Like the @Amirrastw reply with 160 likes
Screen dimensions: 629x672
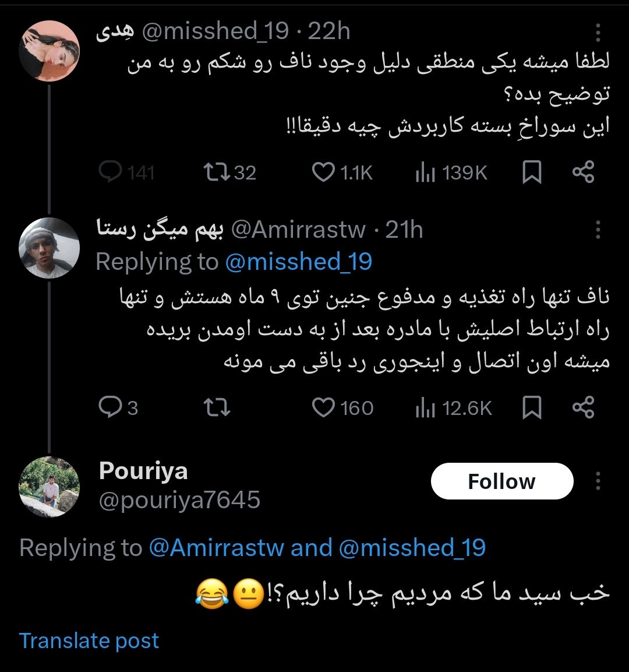pos(324,407)
